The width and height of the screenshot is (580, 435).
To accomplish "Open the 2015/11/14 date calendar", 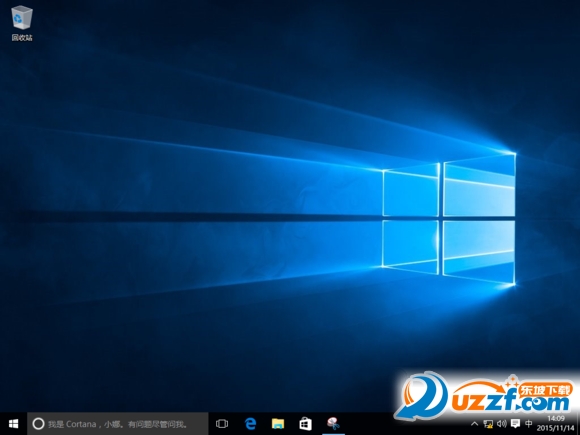I will [x=556, y=428].
